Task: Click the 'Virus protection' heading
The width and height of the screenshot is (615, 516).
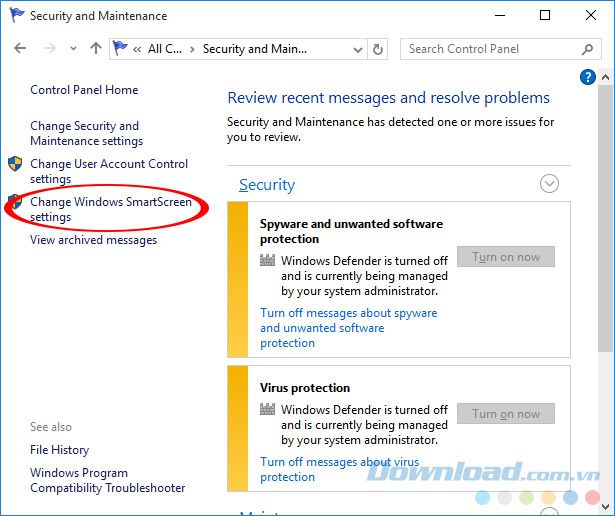Action: click(x=305, y=388)
